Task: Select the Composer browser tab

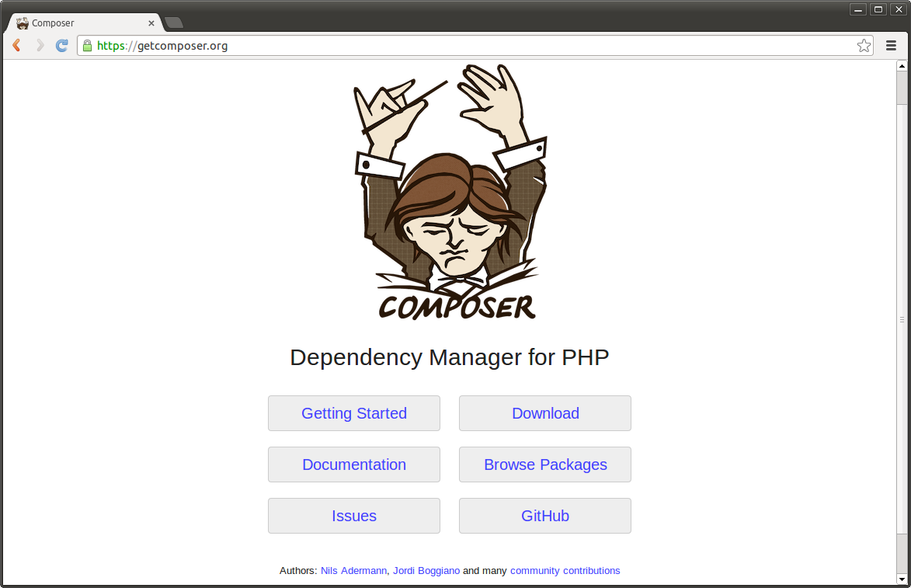Action: point(84,23)
